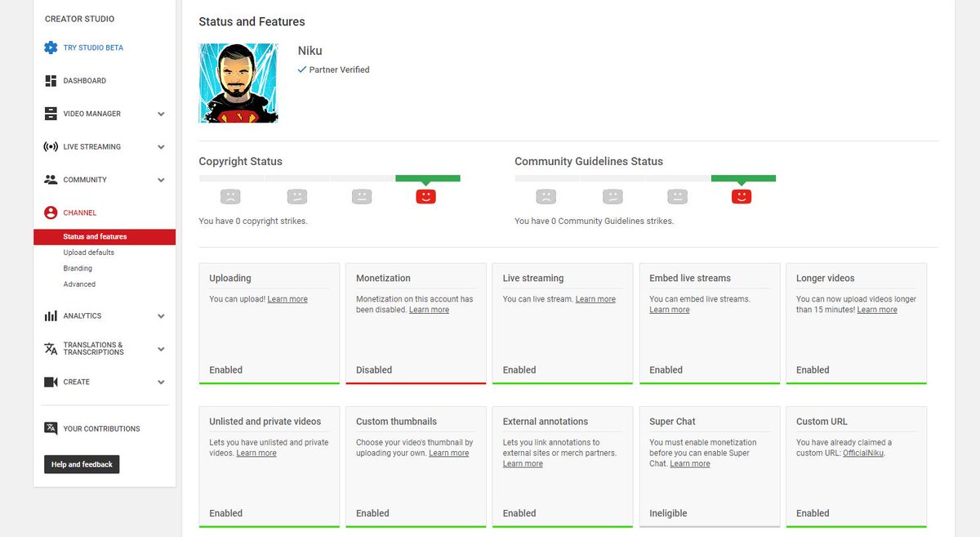The image size is (980, 537).
Task: Click the Dashboard grid icon
Action: (51, 81)
